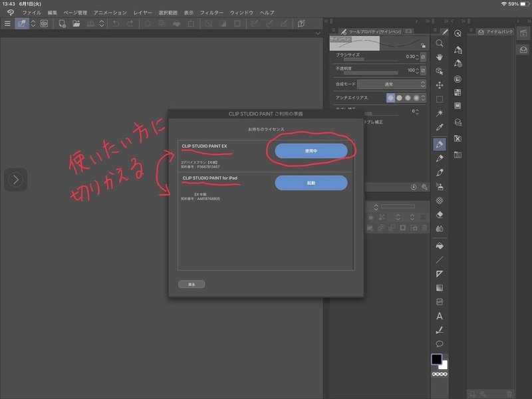Select third anti-aliasing option (medium)

click(x=408, y=98)
